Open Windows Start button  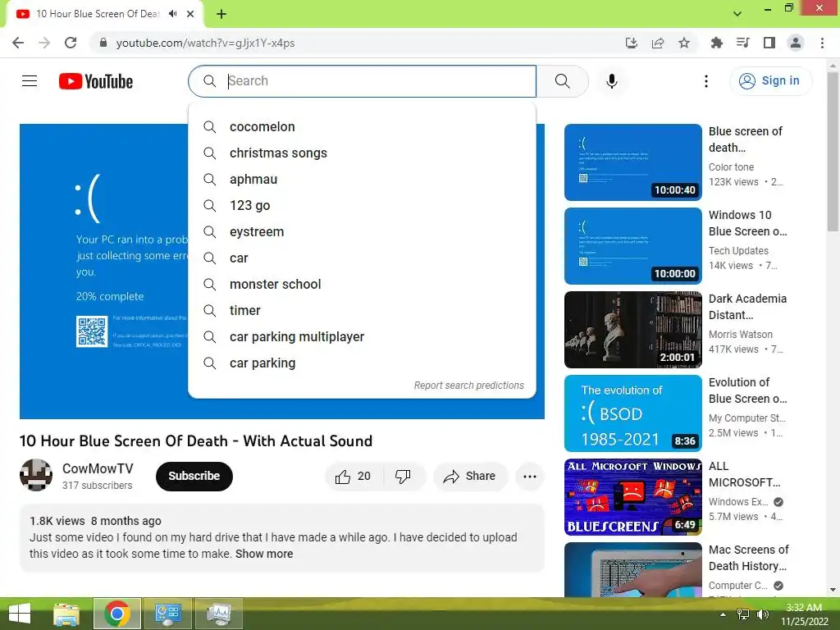[20, 614]
